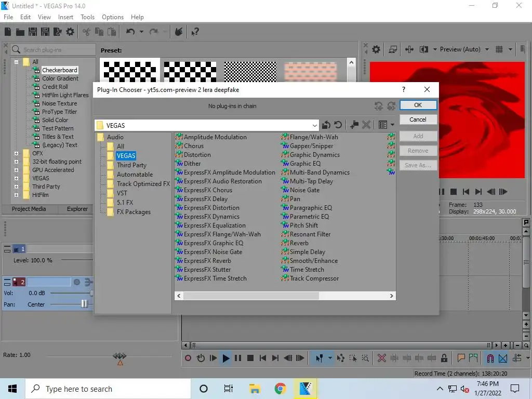Select the Chorus plug-in
The width and height of the screenshot is (532, 399).
[194, 146]
